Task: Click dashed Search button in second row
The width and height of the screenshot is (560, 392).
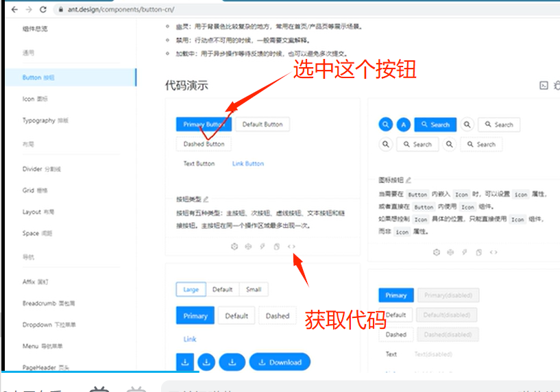Action: (481, 144)
